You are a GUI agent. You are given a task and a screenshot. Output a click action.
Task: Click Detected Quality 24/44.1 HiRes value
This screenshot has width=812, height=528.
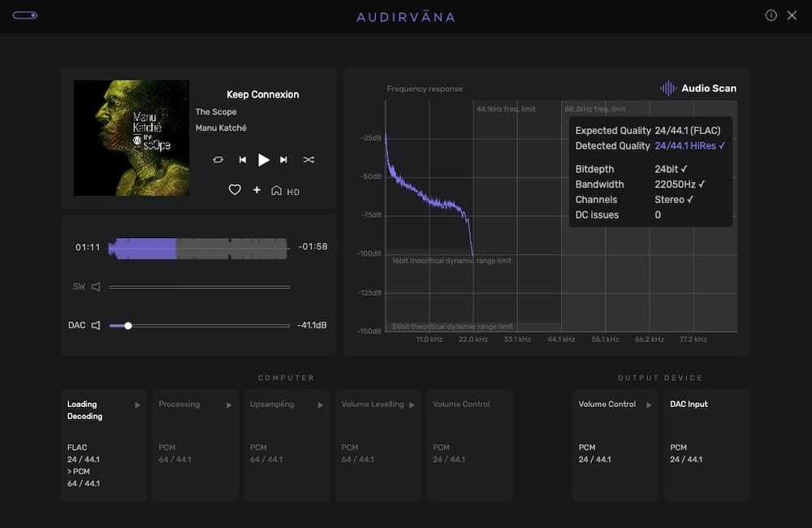tap(689, 145)
